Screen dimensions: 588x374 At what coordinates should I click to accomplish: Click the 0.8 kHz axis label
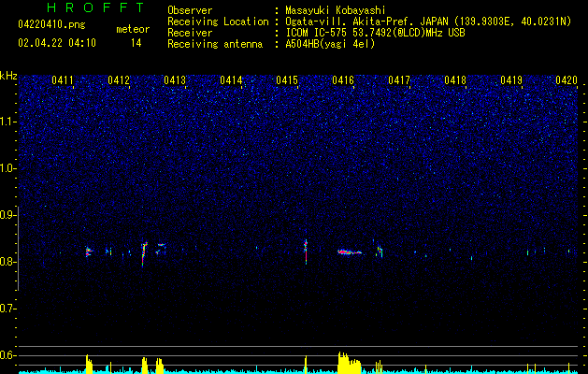(x=7, y=262)
